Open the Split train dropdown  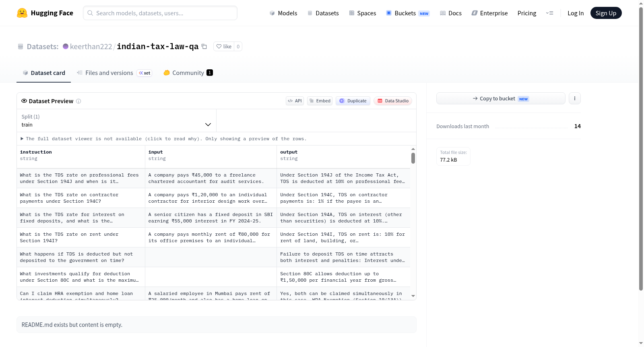tap(116, 121)
